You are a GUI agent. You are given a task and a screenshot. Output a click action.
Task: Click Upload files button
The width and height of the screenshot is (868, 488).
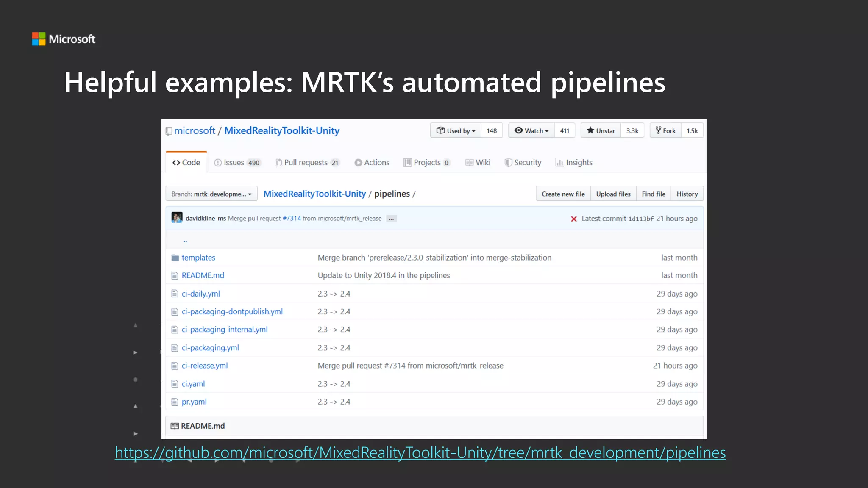[x=613, y=194]
